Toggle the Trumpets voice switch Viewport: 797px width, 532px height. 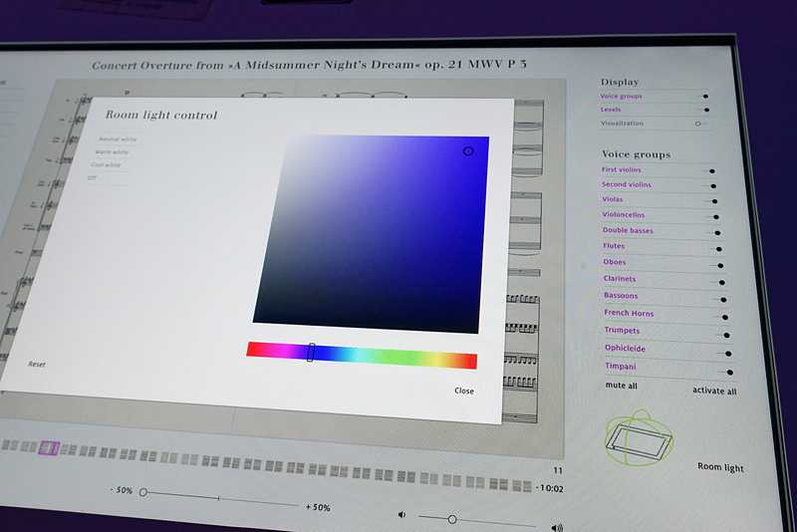724,336
